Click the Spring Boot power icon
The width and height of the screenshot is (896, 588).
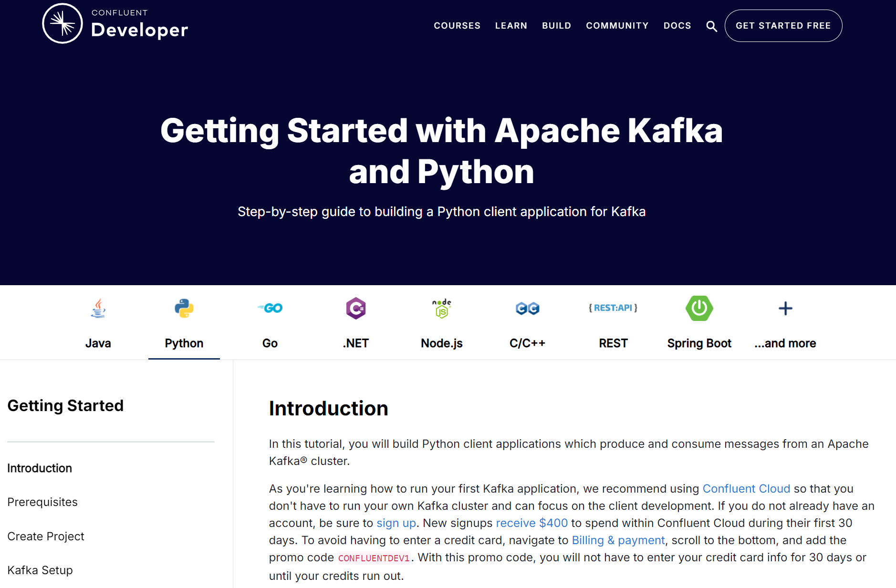click(699, 308)
